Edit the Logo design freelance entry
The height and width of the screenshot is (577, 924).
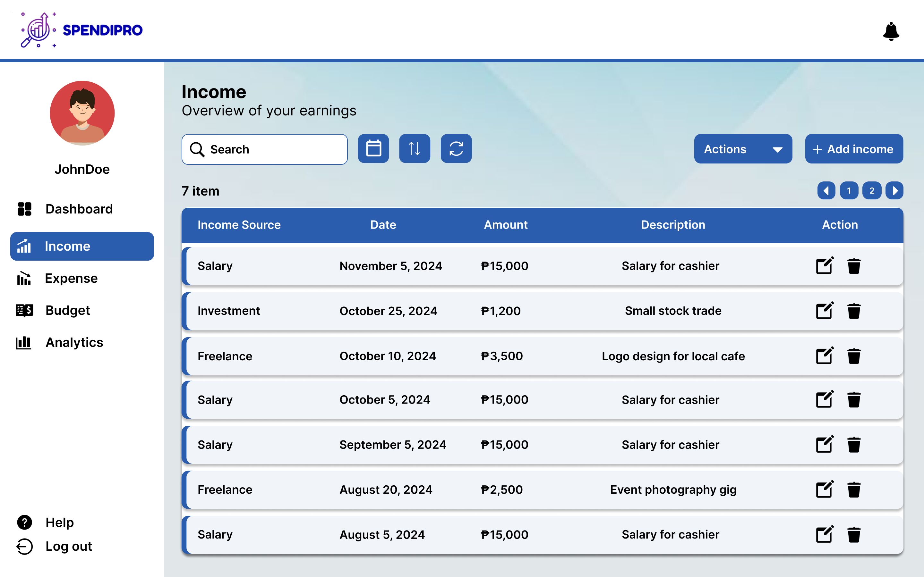(x=824, y=356)
